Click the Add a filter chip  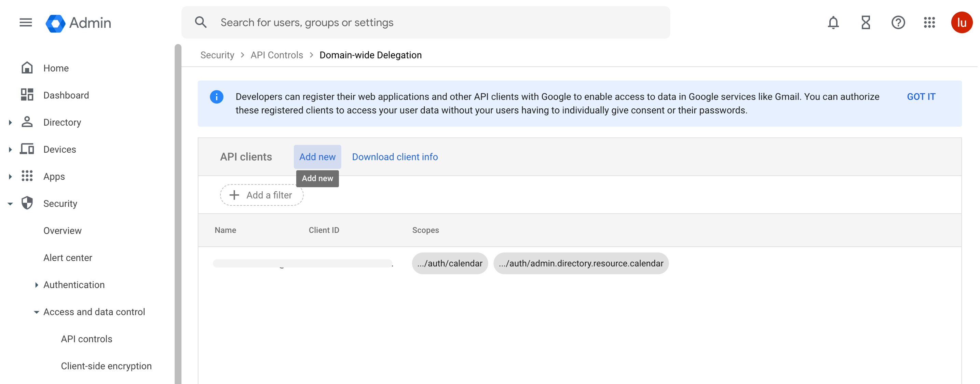click(x=261, y=195)
